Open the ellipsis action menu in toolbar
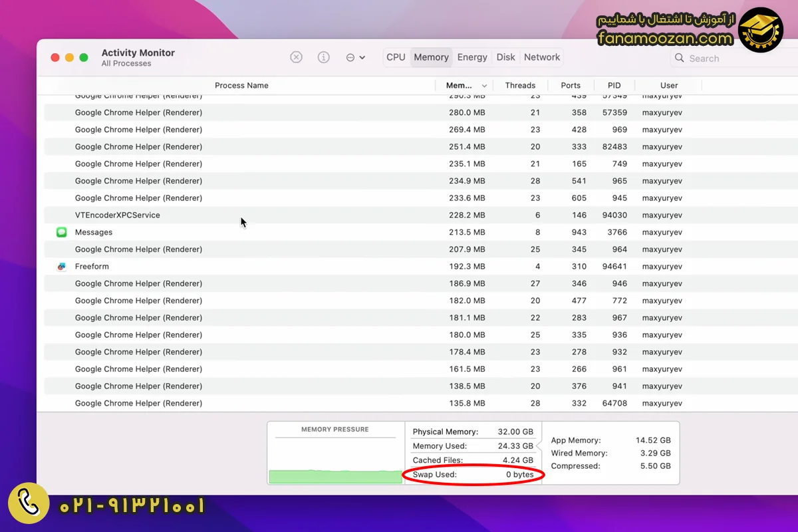This screenshot has width=798, height=532. (x=356, y=57)
